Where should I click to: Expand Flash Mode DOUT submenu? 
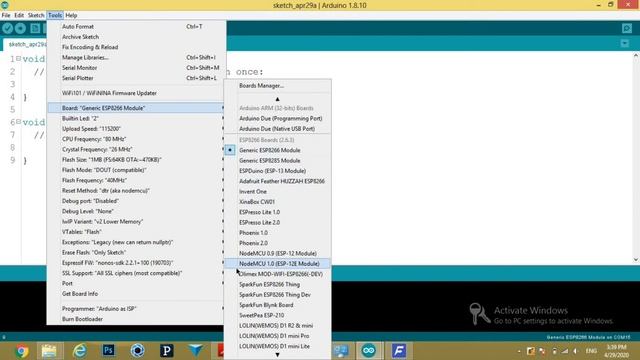136,170
